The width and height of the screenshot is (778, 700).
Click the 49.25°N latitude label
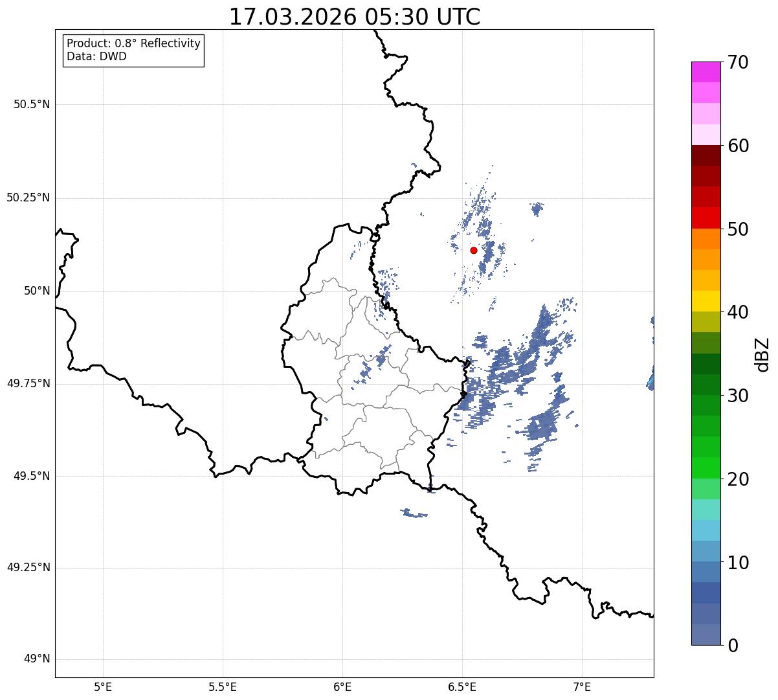(x=28, y=567)
